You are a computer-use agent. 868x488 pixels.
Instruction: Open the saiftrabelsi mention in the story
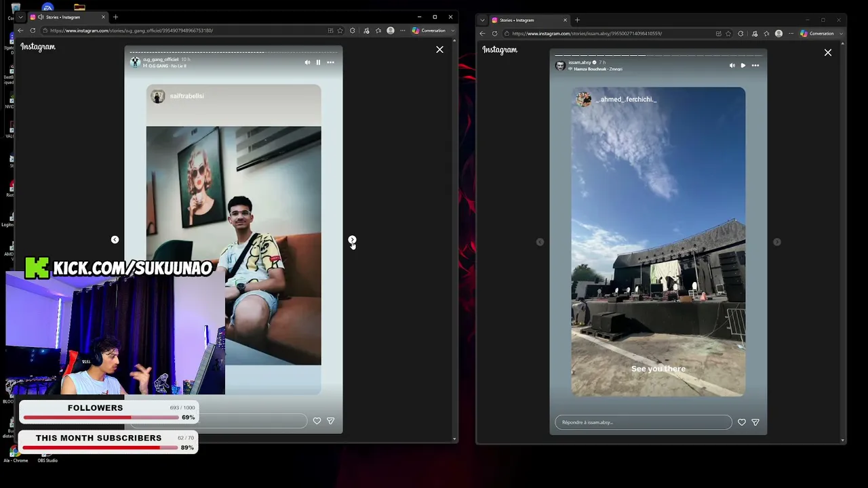[x=186, y=96]
